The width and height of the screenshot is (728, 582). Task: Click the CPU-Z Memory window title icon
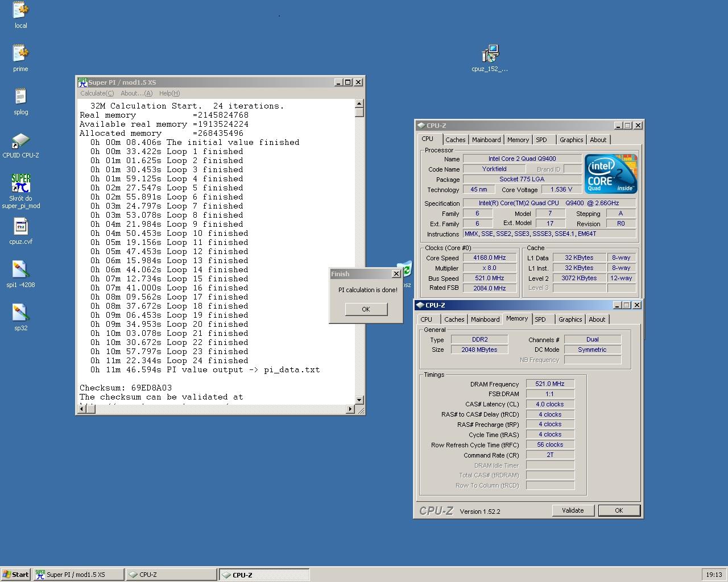(420, 305)
